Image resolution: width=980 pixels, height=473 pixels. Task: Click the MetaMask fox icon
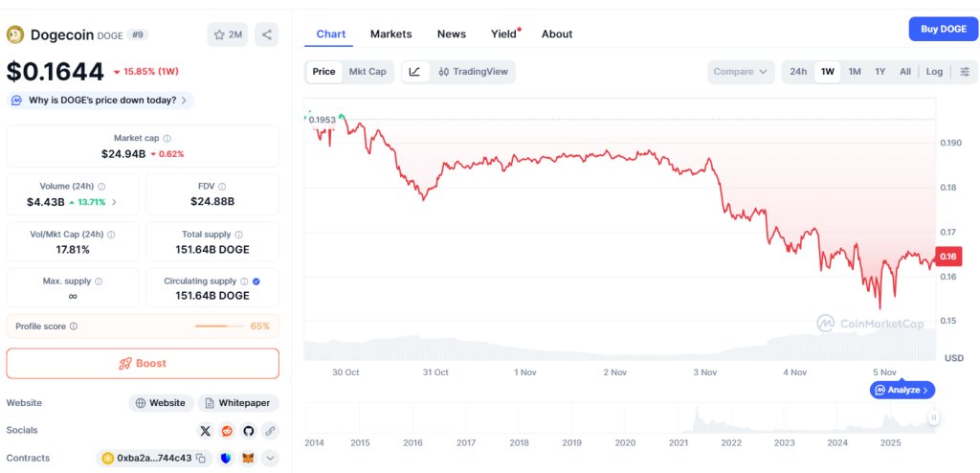pyautogui.click(x=248, y=459)
